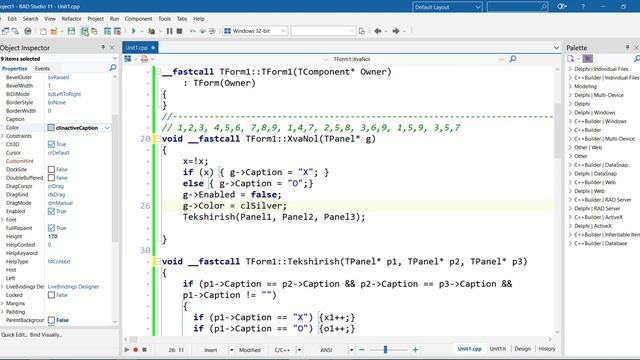Click the Palette new item filter icon
This screenshot has height=360, width=640.
[570, 59]
